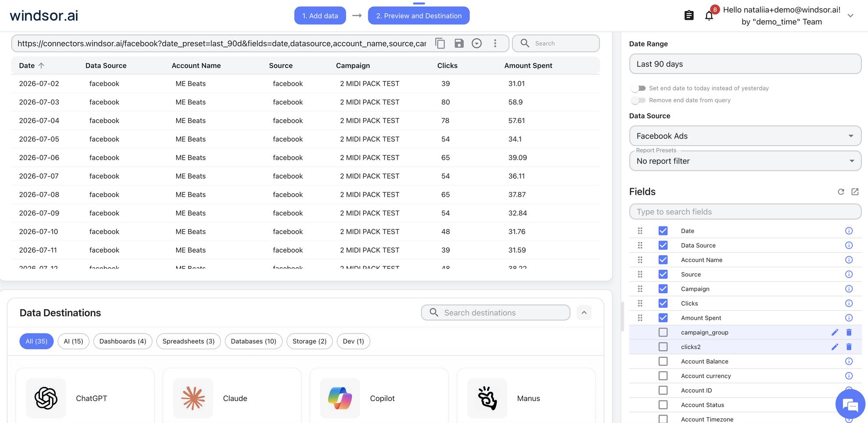Filter destinations by Databases (10)
The image size is (868, 423).
[253, 341]
